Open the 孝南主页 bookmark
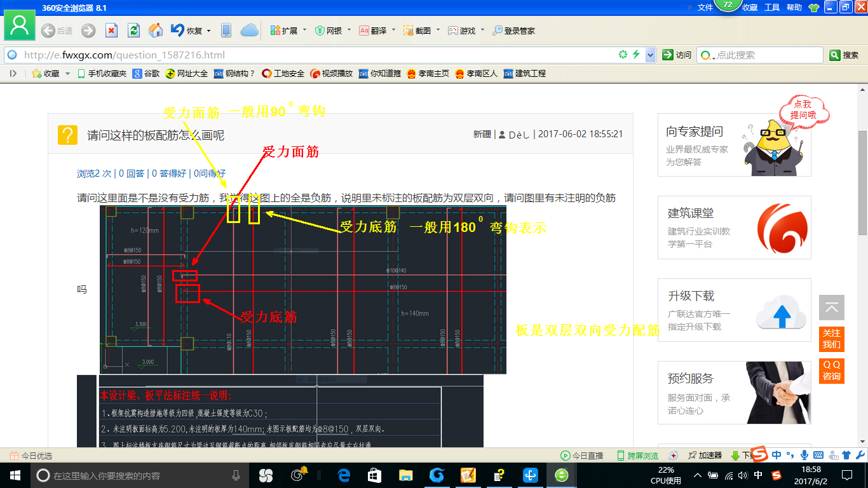The width and height of the screenshot is (868, 488). pos(428,74)
